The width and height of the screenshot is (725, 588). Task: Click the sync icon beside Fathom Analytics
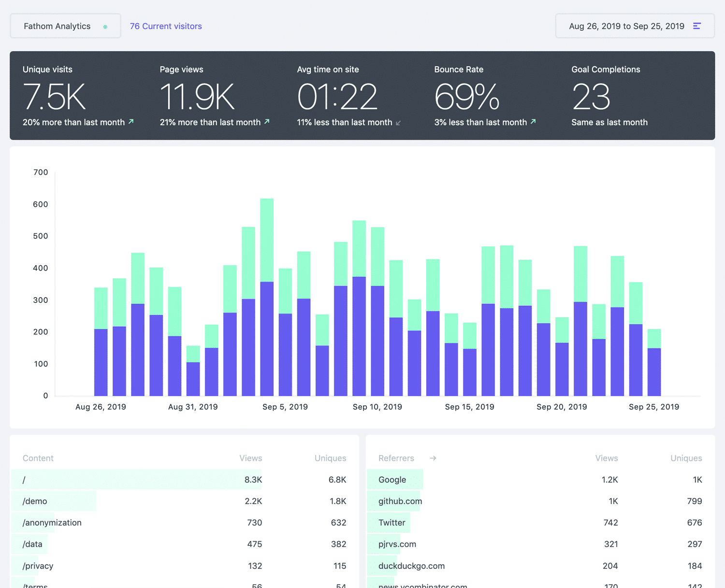pos(105,27)
